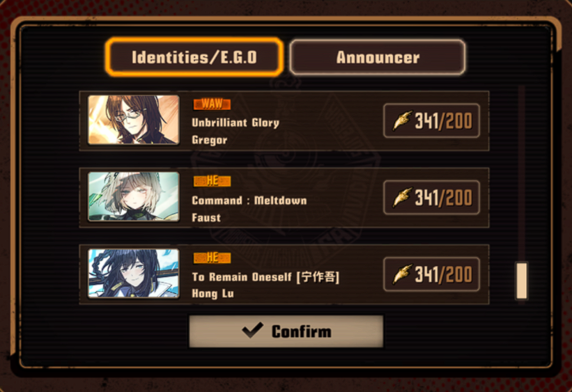The image size is (572, 392).
Task: Click the shard icon in Gregor's cost box
Action: point(403,120)
